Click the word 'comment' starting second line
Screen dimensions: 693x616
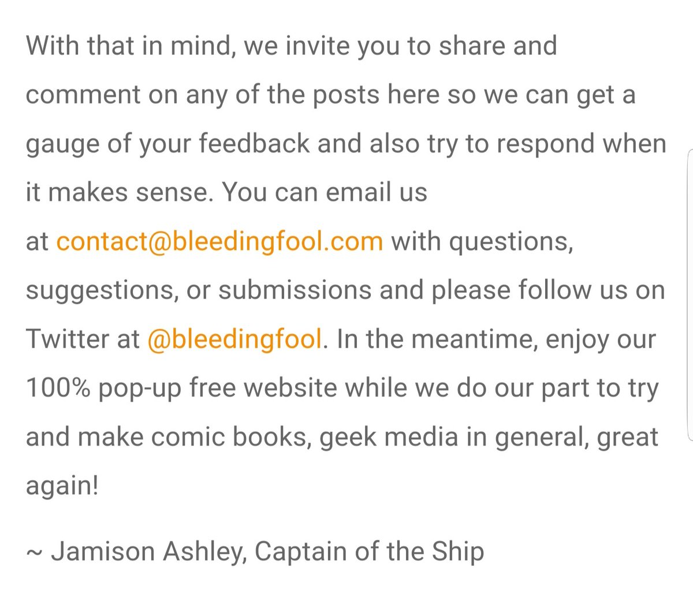click(x=83, y=95)
